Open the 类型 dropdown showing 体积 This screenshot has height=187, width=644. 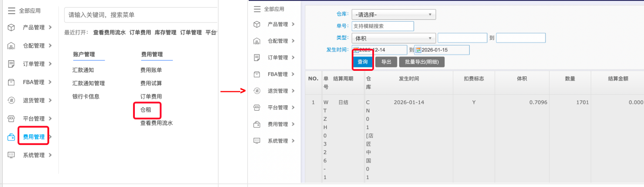(x=393, y=38)
